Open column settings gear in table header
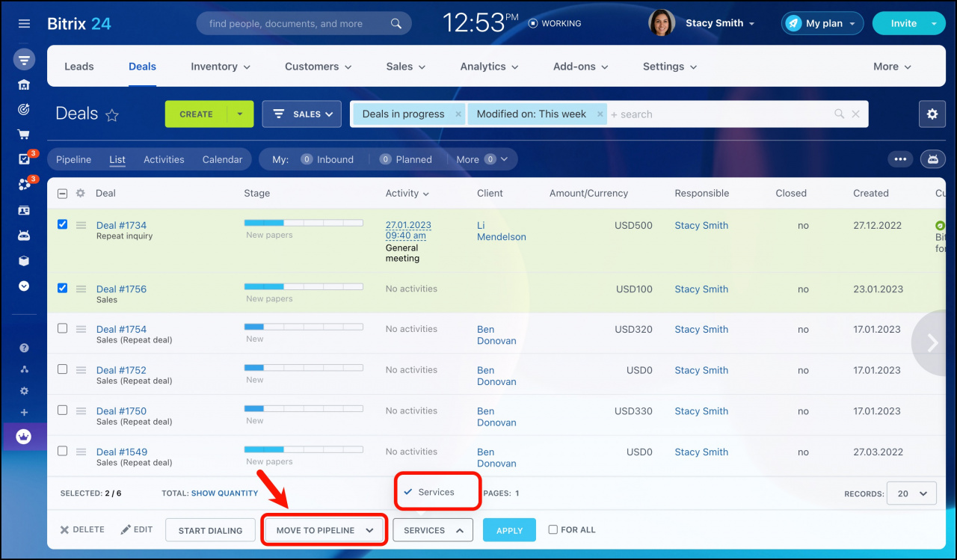Screen dimensions: 957x560 tap(81, 193)
